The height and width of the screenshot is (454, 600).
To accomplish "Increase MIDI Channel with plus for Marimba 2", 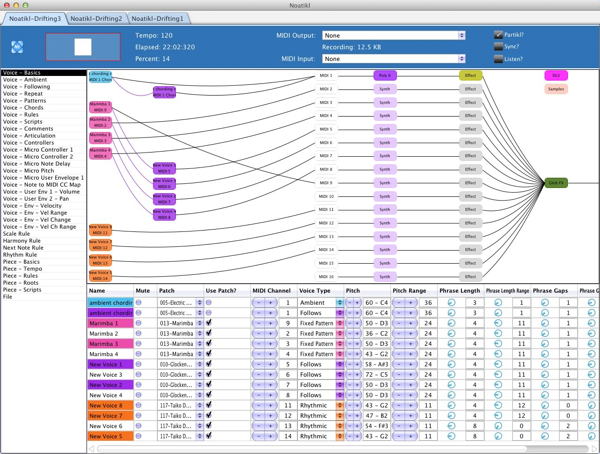I will pyautogui.click(x=271, y=333).
